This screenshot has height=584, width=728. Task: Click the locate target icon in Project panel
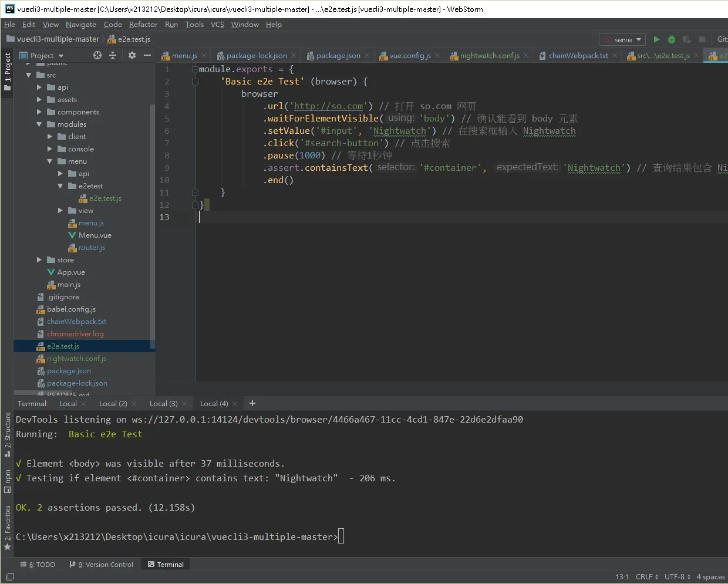[x=97, y=55]
